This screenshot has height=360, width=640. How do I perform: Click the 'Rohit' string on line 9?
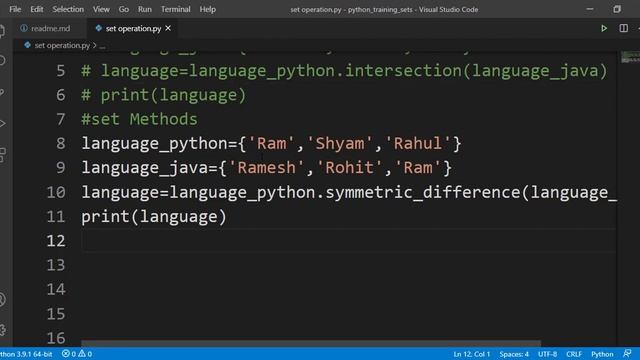point(349,168)
